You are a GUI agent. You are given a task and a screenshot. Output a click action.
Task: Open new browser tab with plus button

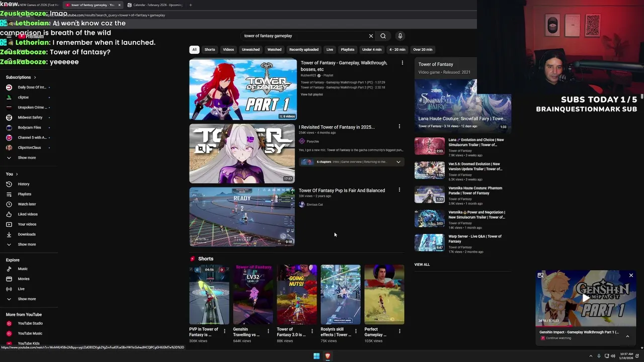pyautogui.click(x=190, y=5)
